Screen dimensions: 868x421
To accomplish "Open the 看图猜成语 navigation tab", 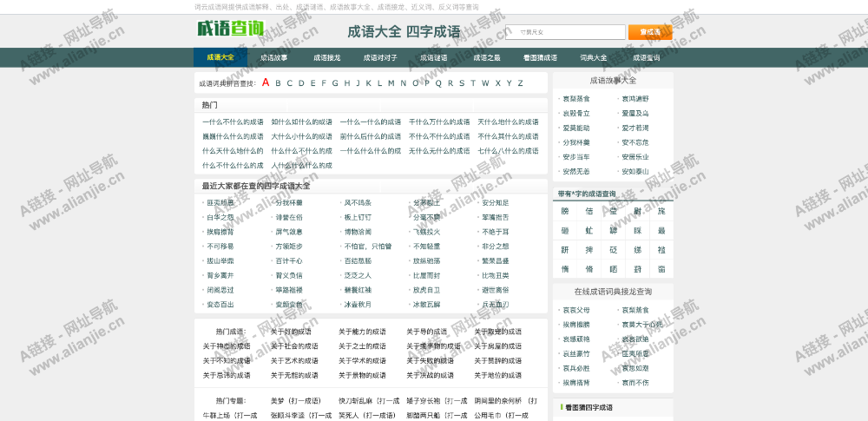I will coord(540,57).
